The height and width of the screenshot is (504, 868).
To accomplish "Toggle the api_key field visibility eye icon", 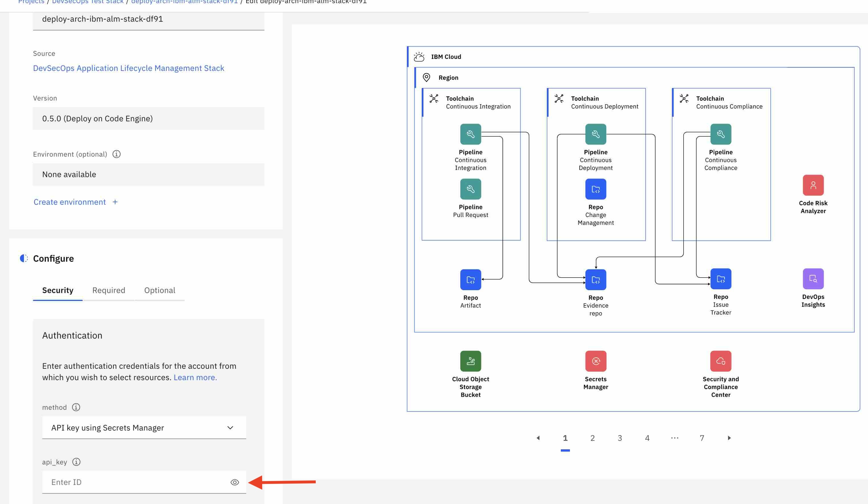I will click(235, 482).
